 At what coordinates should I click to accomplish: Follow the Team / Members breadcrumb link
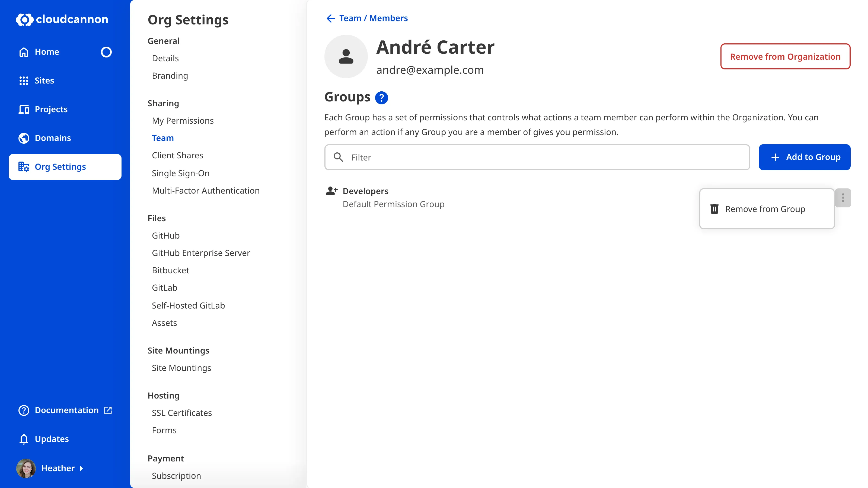373,18
